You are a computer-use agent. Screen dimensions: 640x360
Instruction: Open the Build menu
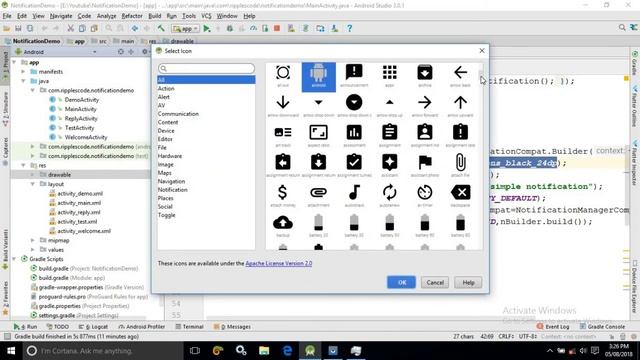click(154, 16)
